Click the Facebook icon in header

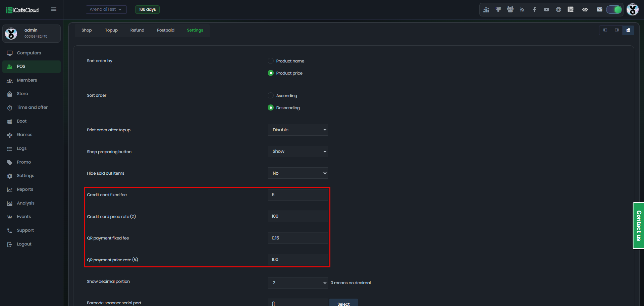coord(534,10)
